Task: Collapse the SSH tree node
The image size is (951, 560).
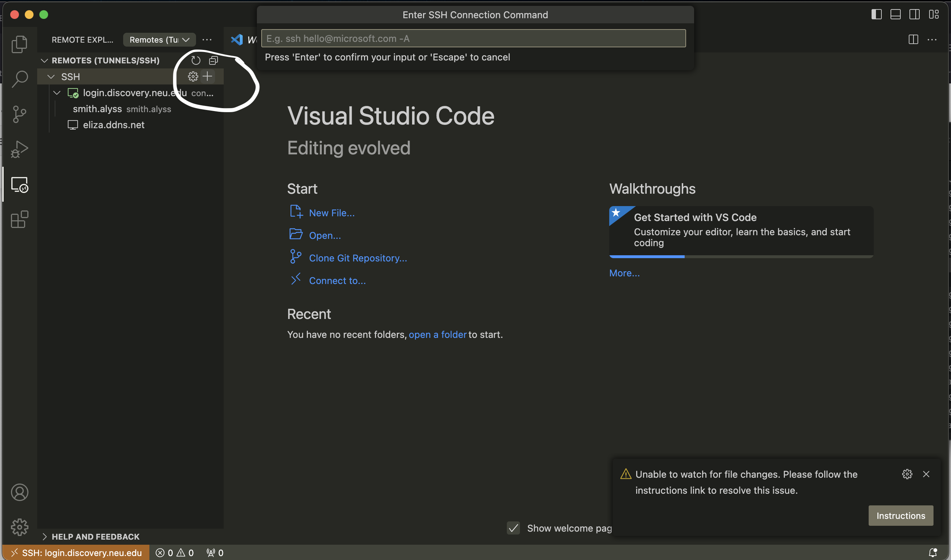Action: point(51,76)
